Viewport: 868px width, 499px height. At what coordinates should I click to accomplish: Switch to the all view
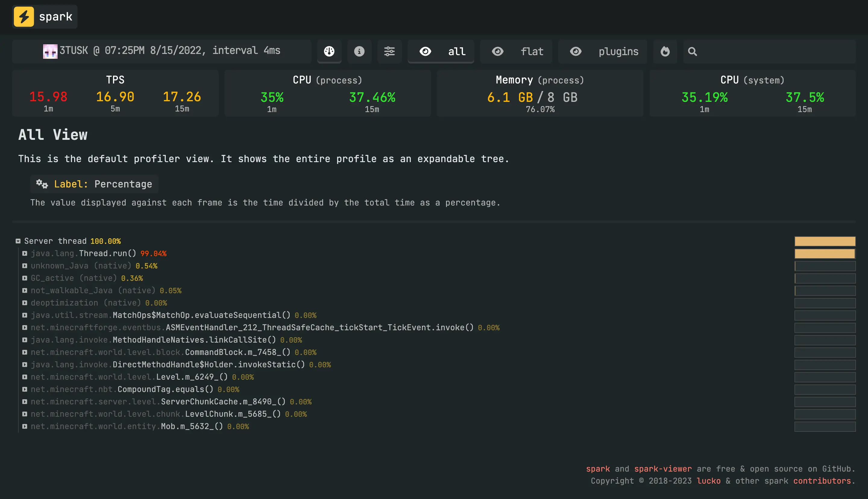pyautogui.click(x=441, y=52)
